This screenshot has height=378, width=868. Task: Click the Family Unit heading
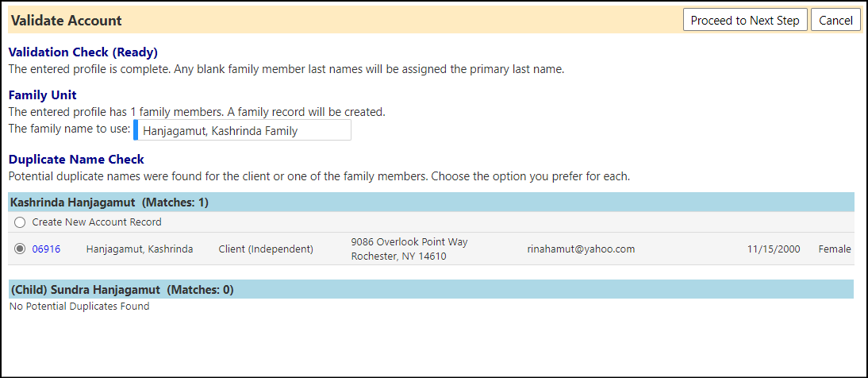click(43, 94)
